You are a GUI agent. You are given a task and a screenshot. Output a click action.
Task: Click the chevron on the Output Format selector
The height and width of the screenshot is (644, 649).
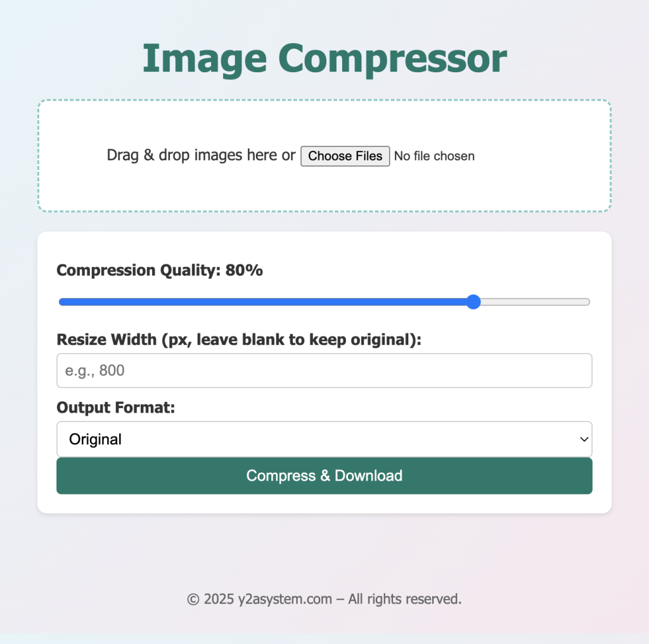[x=582, y=439]
